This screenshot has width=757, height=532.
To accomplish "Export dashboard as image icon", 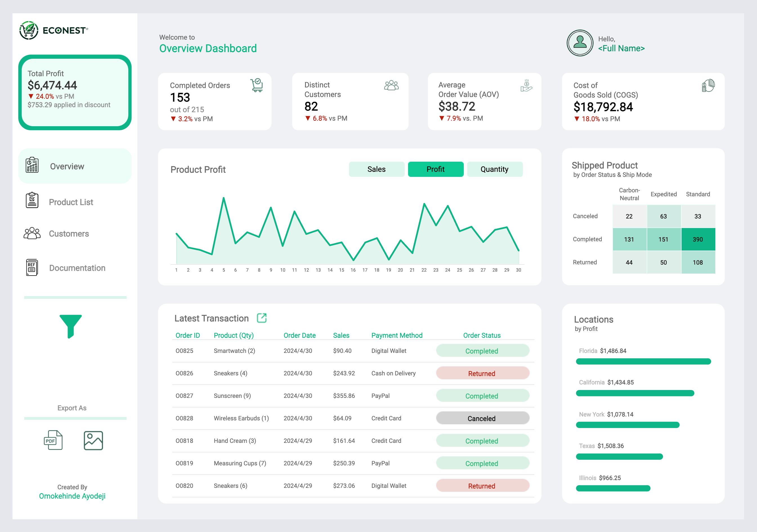I will [x=93, y=440].
